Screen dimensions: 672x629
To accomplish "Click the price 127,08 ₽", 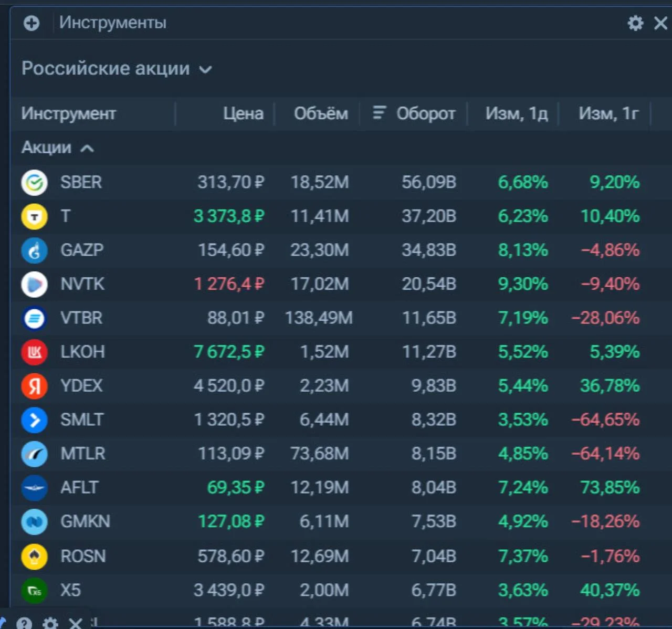I will pos(231,521).
